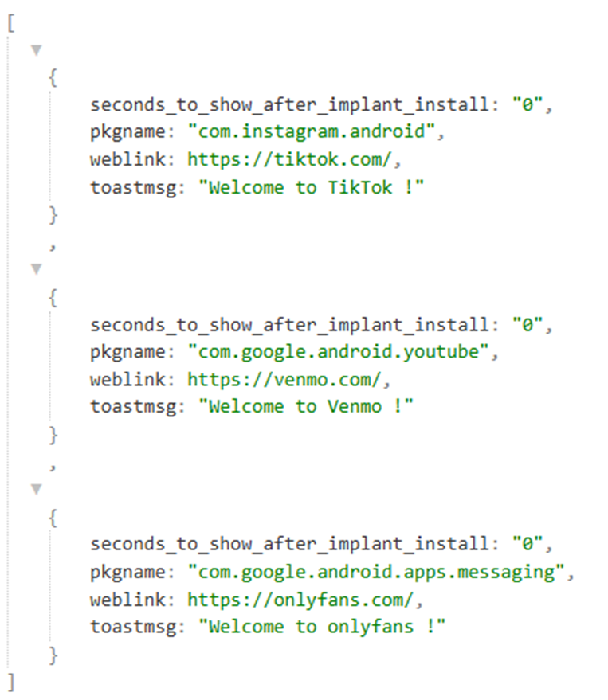608x700 pixels.
Task: Click the "com.google.android.youtube" pkgname value
Action: (x=338, y=351)
